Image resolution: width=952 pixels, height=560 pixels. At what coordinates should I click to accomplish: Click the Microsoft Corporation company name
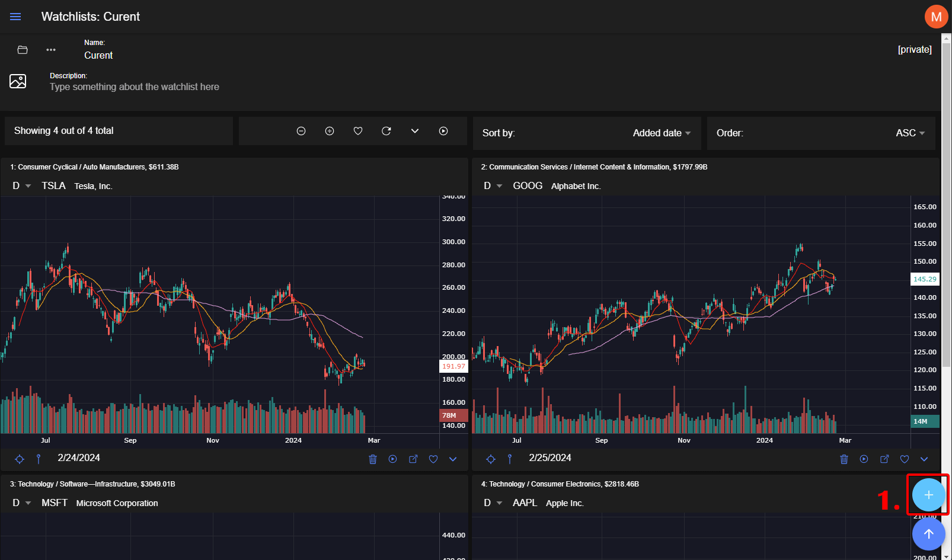pyautogui.click(x=117, y=503)
